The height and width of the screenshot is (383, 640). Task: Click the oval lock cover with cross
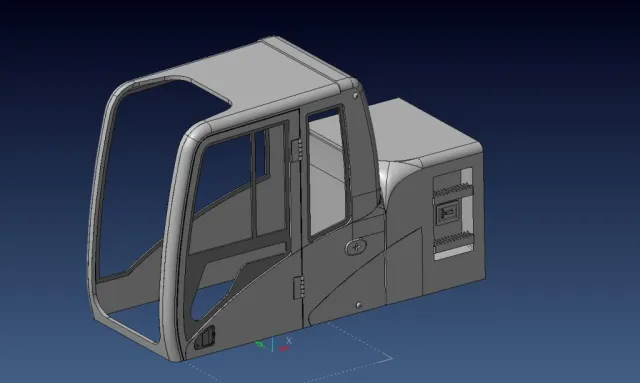(356, 247)
